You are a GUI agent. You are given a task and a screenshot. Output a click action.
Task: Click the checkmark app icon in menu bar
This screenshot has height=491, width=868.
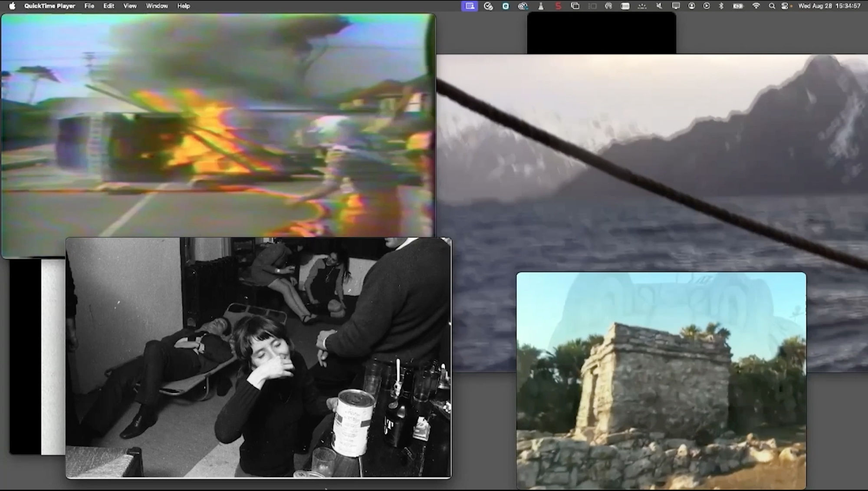[488, 6]
